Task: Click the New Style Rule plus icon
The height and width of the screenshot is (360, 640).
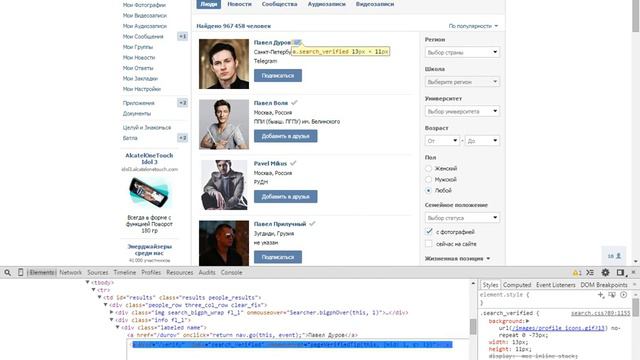Action: pos(600,295)
